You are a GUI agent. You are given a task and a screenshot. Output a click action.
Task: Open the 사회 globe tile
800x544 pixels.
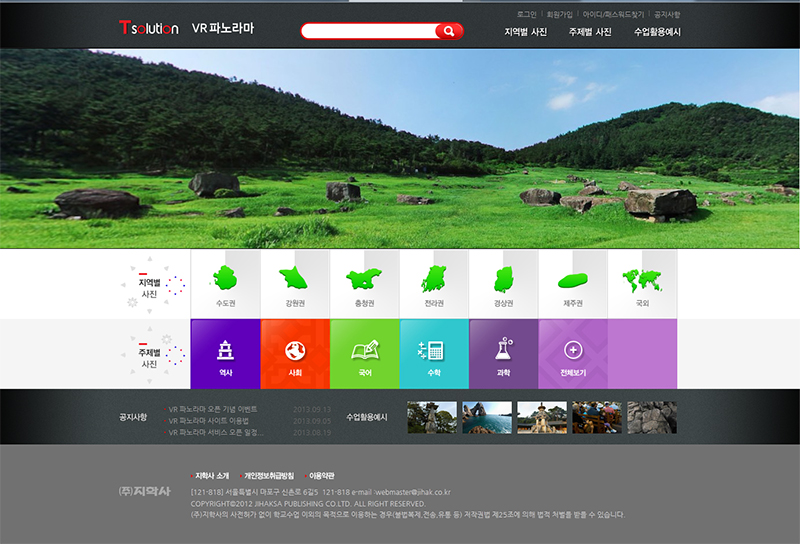point(295,354)
